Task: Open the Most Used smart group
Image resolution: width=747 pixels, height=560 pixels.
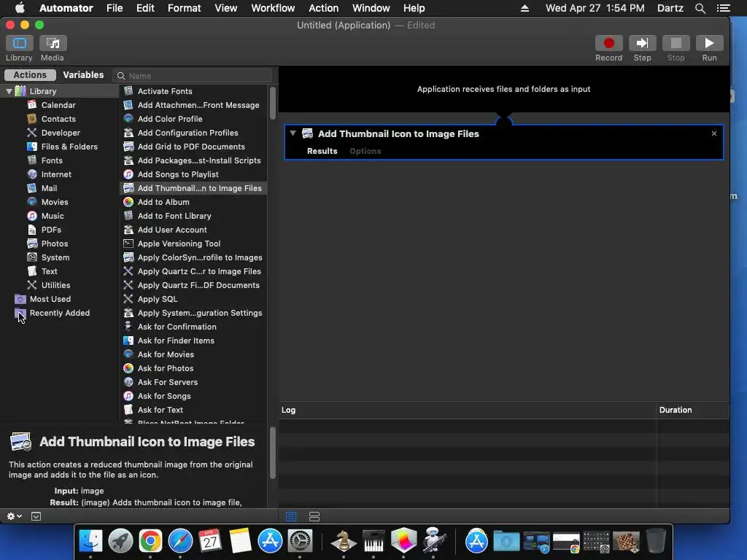Action: (x=50, y=298)
